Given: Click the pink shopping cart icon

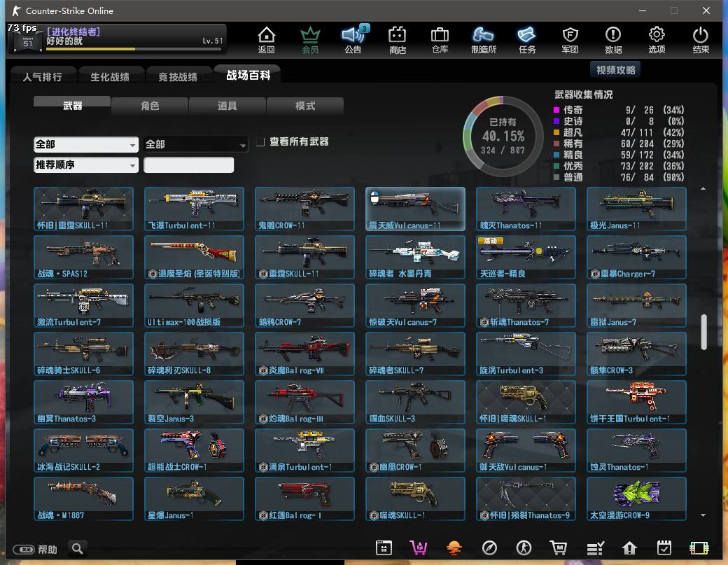Looking at the screenshot, I should (419, 547).
